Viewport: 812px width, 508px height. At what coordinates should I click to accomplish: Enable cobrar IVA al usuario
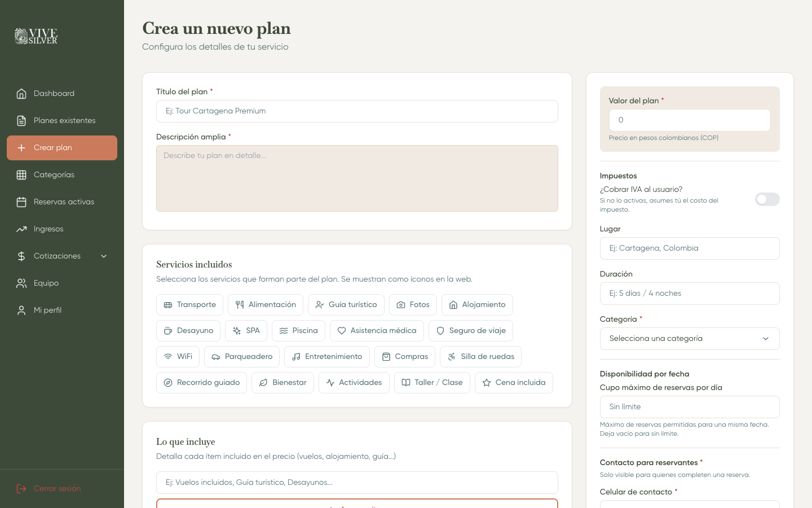(x=767, y=199)
